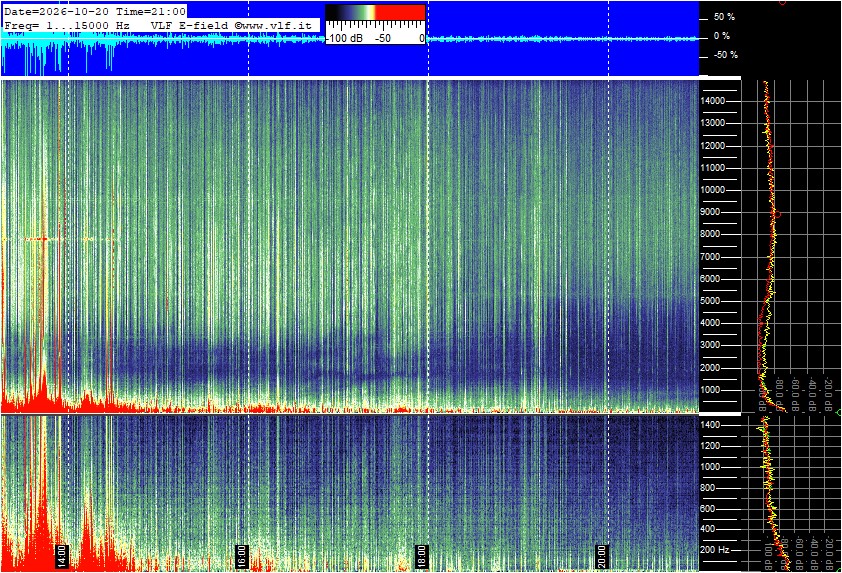Click the Freq= 1...15000 Hz text
Image resolution: width=842 pixels, height=573 pixels.
[67, 25]
